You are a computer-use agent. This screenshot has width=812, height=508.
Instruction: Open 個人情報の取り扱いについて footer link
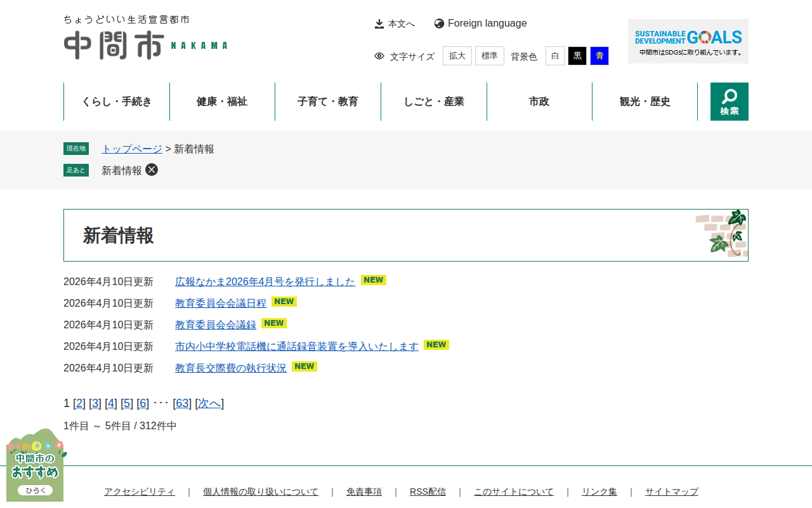coord(261,491)
